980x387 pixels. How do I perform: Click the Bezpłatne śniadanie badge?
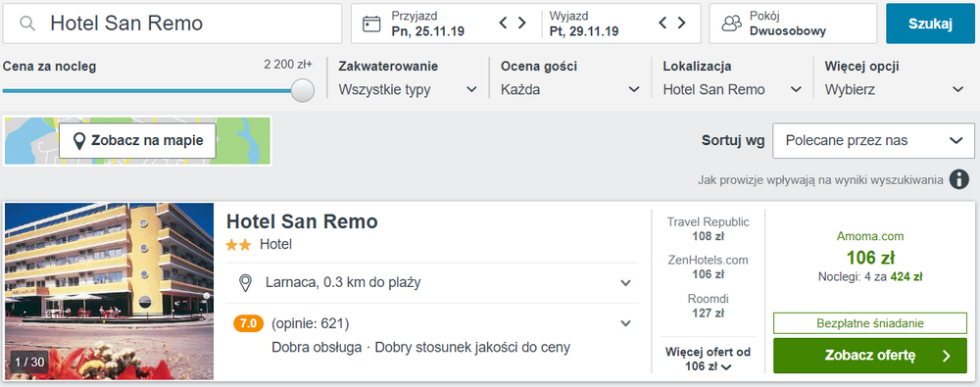(x=870, y=323)
